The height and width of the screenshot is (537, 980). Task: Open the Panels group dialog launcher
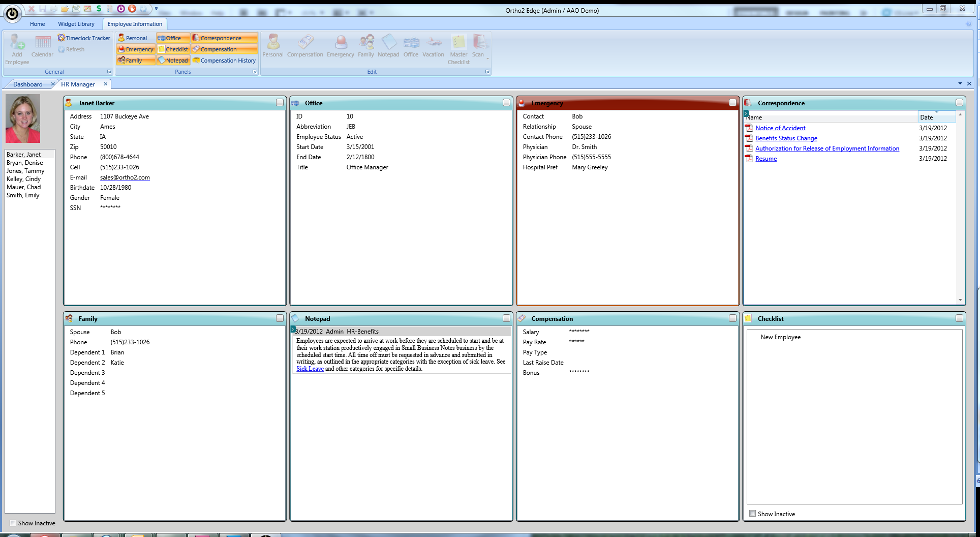pyautogui.click(x=255, y=72)
